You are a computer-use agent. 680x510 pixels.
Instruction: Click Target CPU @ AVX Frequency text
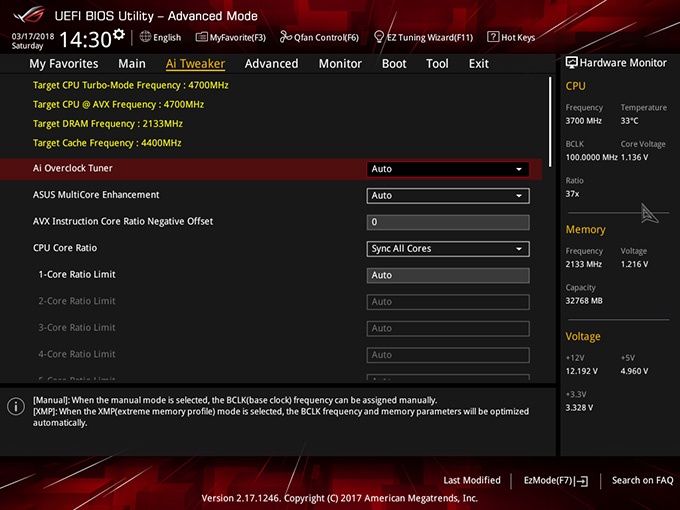[118, 105]
